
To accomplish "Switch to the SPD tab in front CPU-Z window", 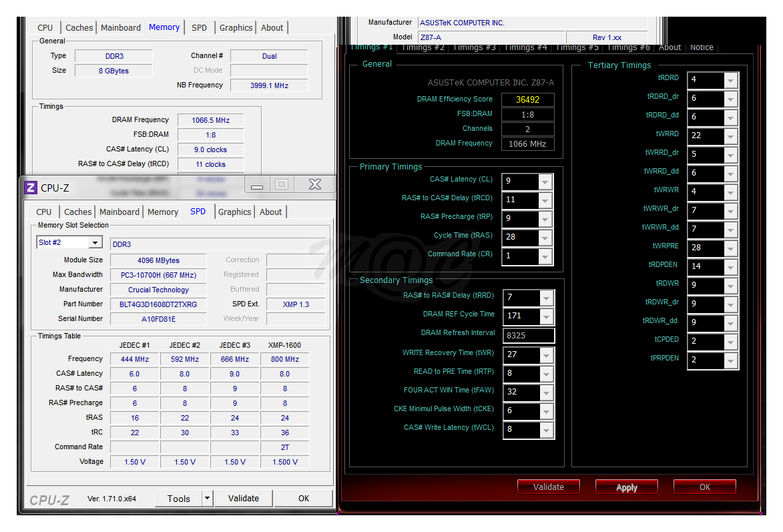I will (x=198, y=212).
